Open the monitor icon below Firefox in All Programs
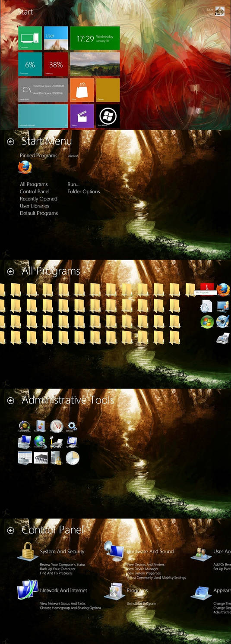Image resolution: width=231 pixels, height=644 pixels. pyautogui.click(x=223, y=306)
